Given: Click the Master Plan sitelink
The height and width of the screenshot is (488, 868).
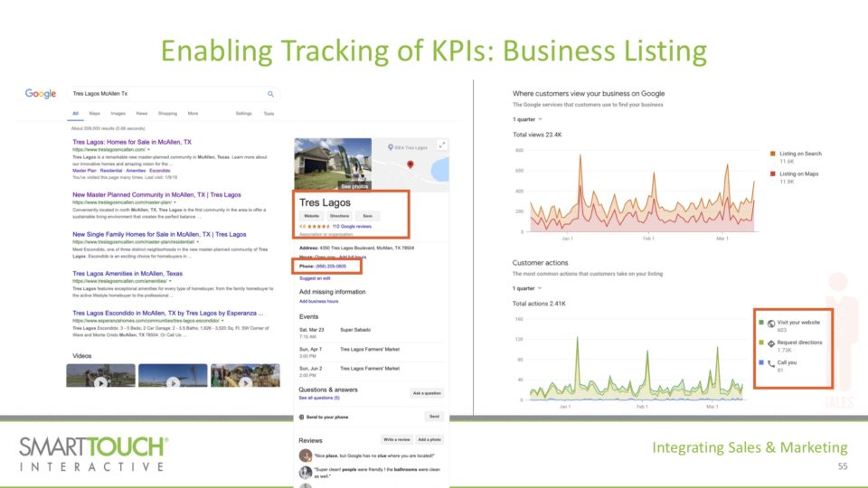Looking at the screenshot, I should (84, 171).
